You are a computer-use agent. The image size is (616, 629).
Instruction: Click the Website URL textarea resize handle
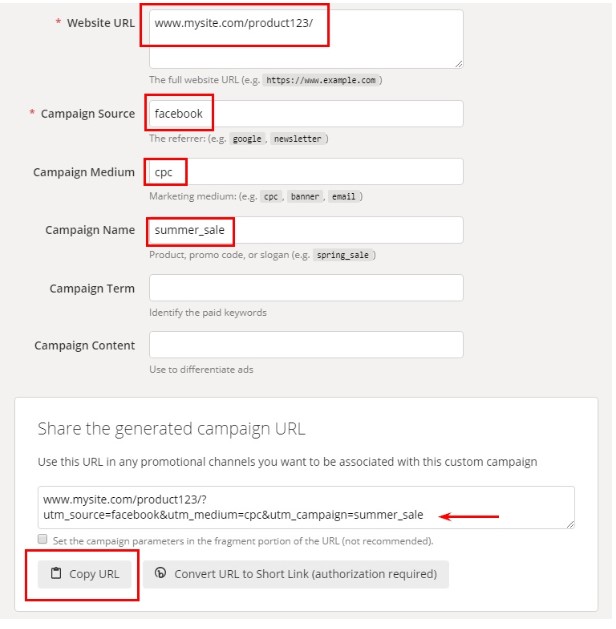tap(459, 64)
